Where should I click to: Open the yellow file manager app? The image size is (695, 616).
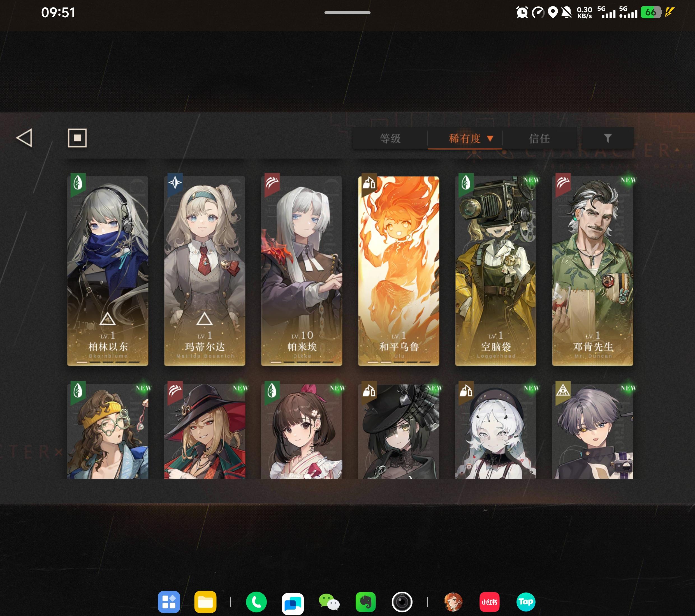pyautogui.click(x=205, y=602)
